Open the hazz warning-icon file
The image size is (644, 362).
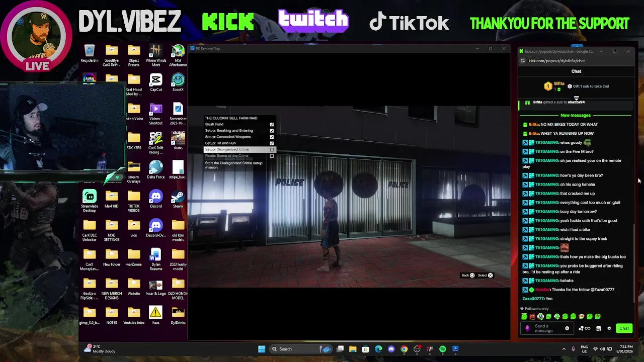click(x=156, y=316)
